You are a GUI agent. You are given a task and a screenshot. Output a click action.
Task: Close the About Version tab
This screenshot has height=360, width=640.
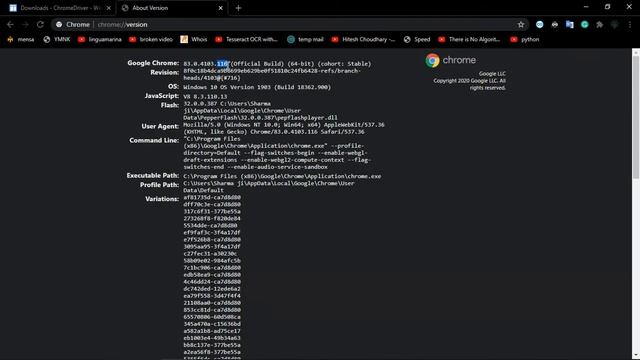220,8
